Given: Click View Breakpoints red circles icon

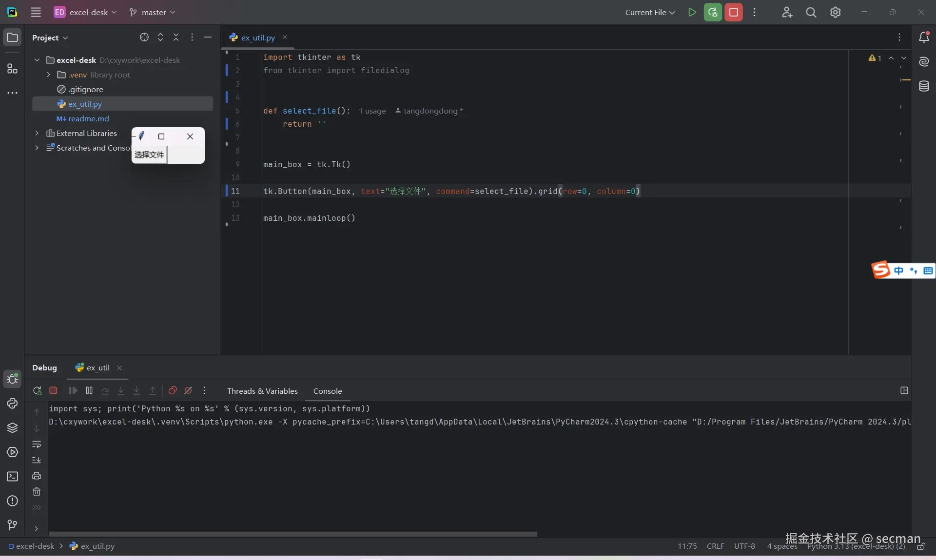Looking at the screenshot, I should point(173,391).
